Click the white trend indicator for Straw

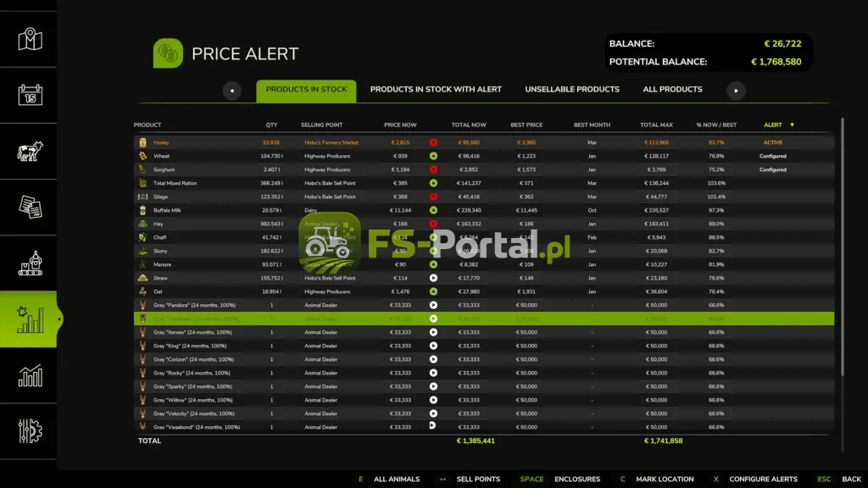[433, 278]
